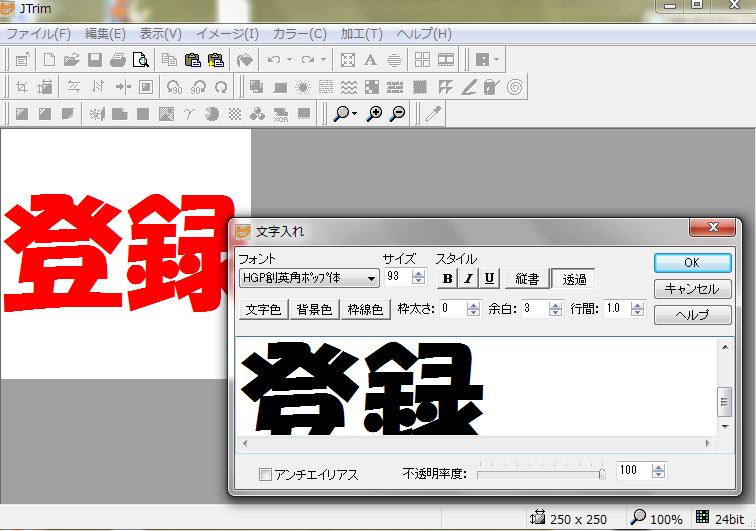The width and height of the screenshot is (756, 531).
Task: Click the ヘルプ button in dialog
Action: coord(692,315)
